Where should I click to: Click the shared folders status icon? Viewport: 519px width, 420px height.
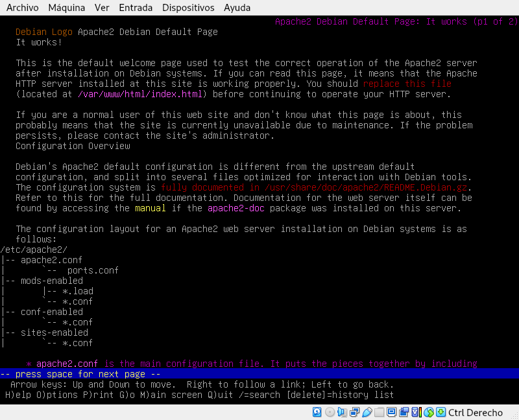[380, 412]
